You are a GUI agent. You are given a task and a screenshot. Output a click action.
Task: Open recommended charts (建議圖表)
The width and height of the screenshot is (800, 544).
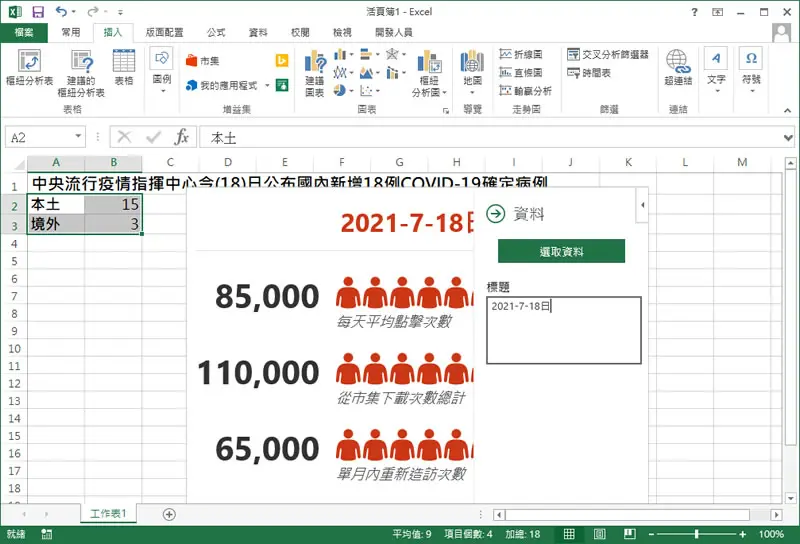point(315,73)
